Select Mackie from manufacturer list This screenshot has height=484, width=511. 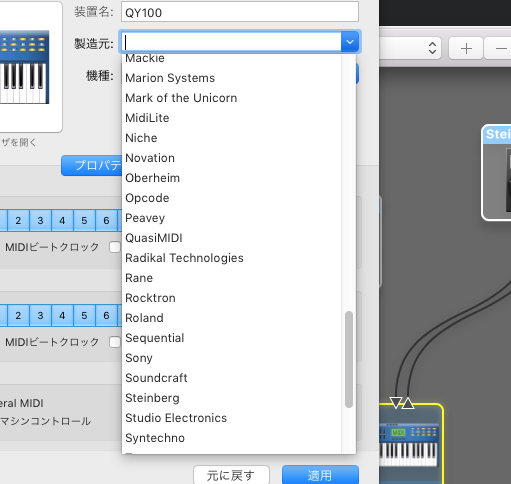tap(232, 58)
